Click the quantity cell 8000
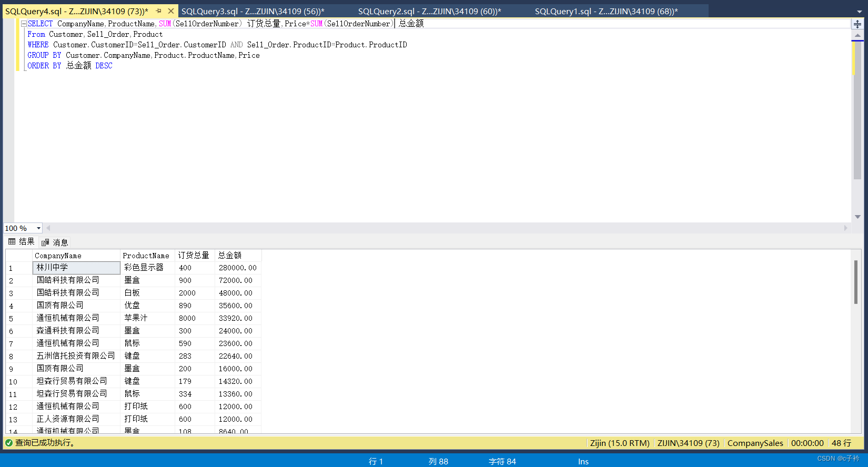The width and height of the screenshot is (868, 467). click(195, 318)
